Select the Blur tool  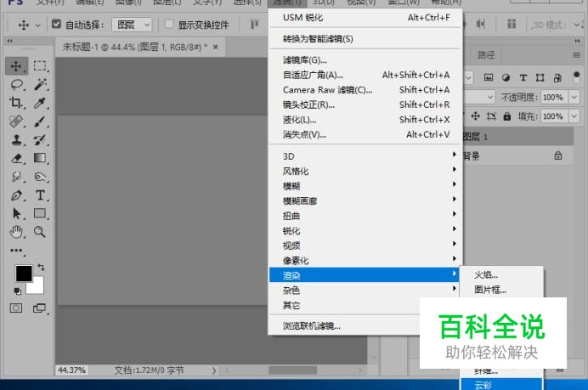(x=16, y=177)
